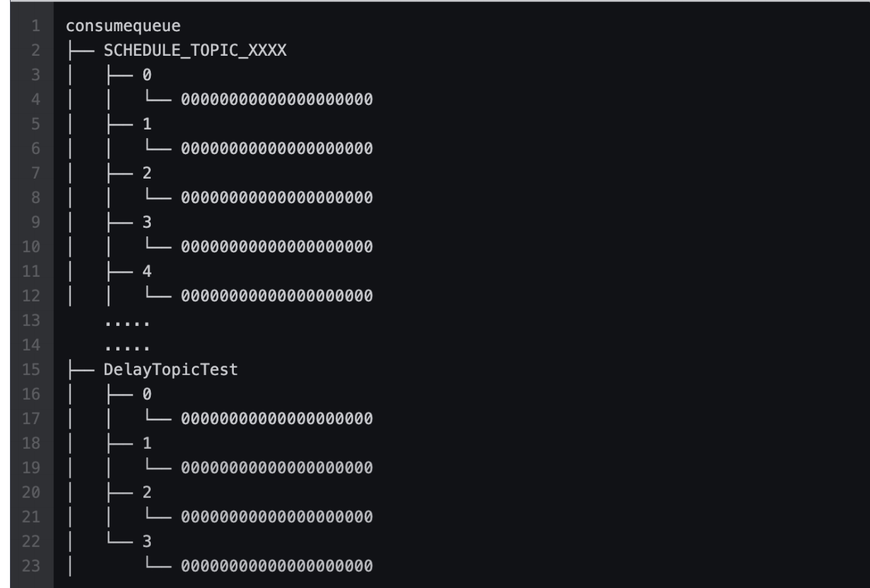Click line number 1 in the gutter
This screenshot has height=588, width=870.
[35, 27]
